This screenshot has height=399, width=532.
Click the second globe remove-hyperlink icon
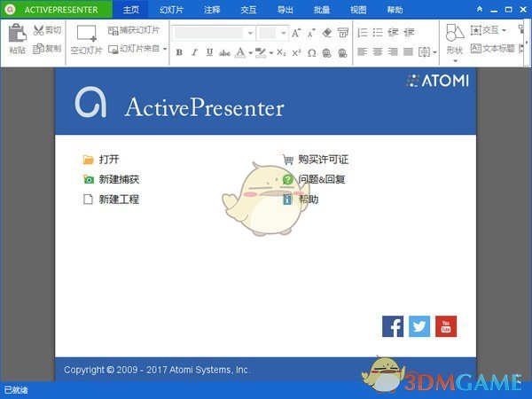(342, 52)
